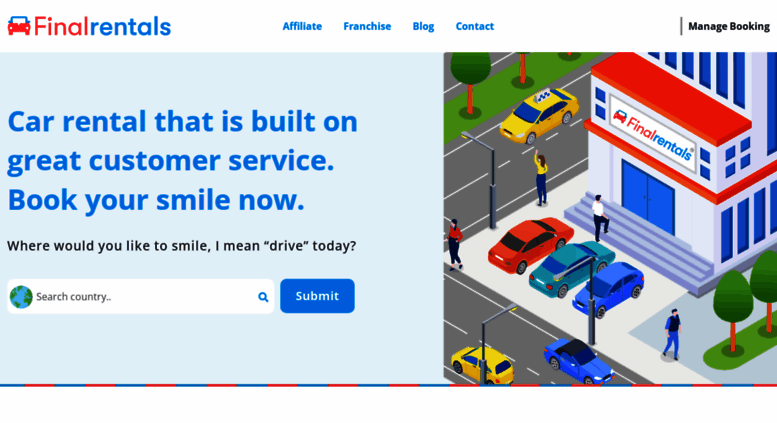Click the teal car in the illustration
Screen dimensions: 777x423
click(x=571, y=268)
